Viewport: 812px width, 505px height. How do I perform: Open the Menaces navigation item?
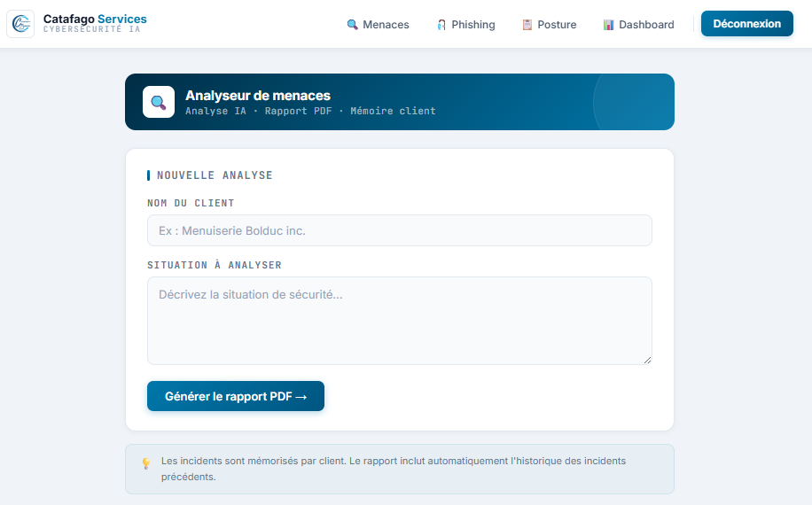(x=378, y=24)
